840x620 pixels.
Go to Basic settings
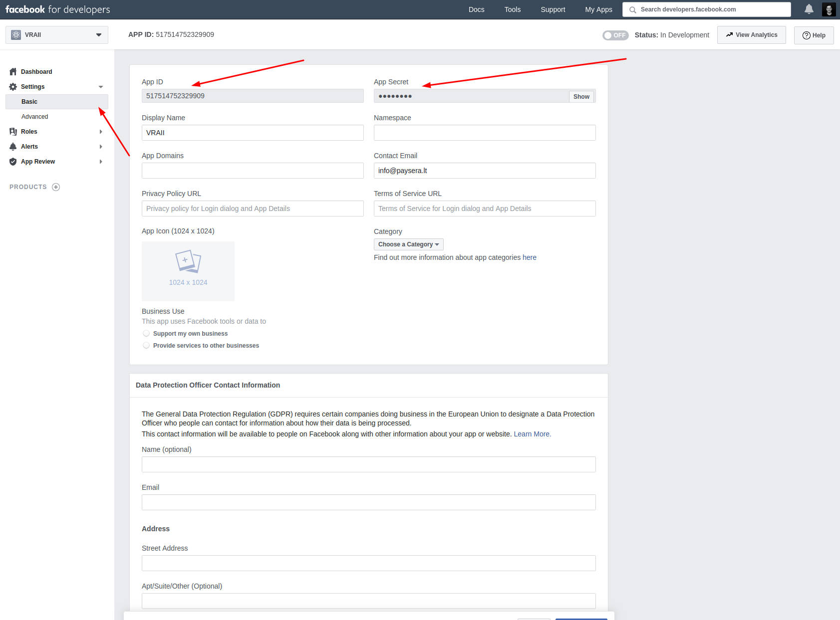click(57, 102)
